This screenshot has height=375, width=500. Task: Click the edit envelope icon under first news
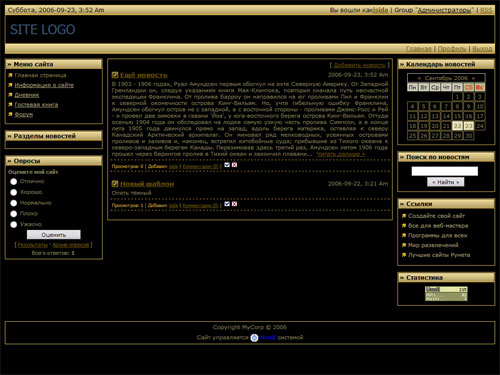(x=227, y=165)
